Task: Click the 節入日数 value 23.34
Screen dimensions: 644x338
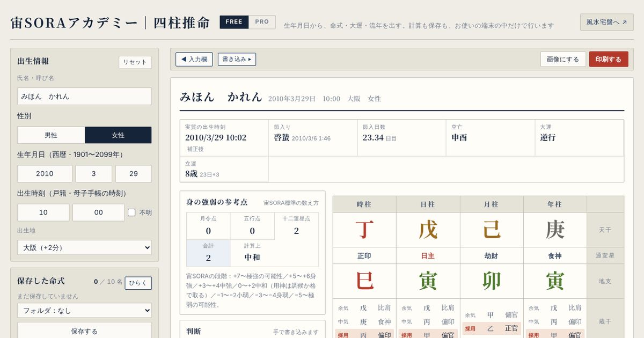Action: click(x=373, y=137)
